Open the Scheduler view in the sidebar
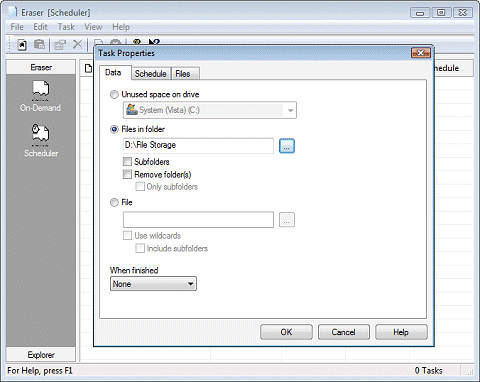This screenshot has height=382, width=480. click(41, 141)
